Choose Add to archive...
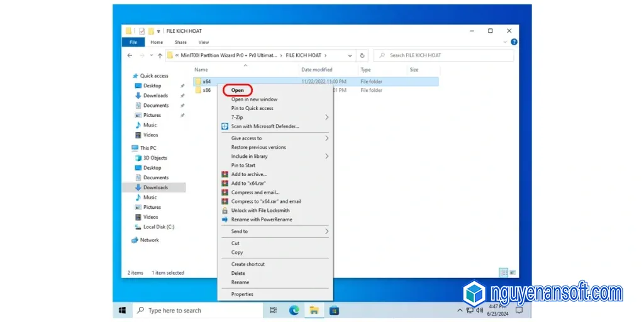 pyautogui.click(x=249, y=174)
